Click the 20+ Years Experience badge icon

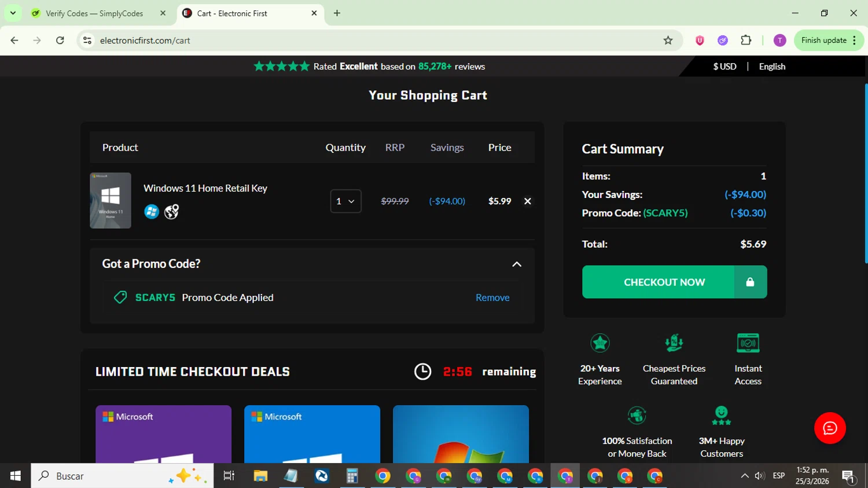coord(600,343)
